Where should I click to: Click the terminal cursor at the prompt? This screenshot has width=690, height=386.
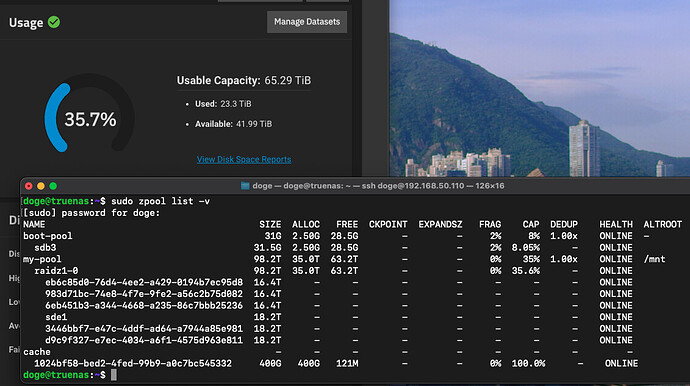(x=114, y=375)
